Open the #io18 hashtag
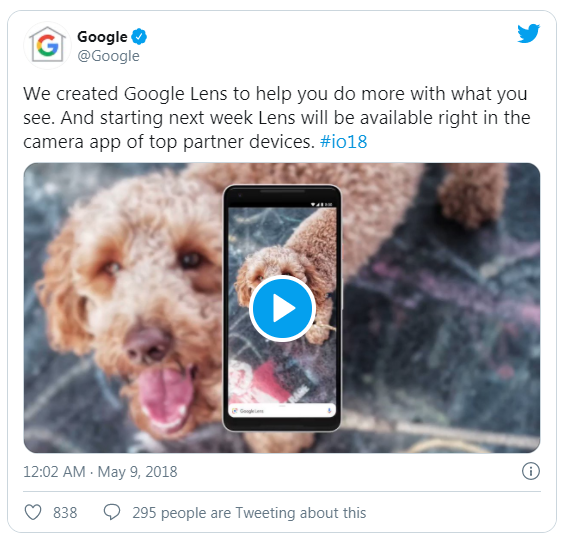 pos(344,142)
